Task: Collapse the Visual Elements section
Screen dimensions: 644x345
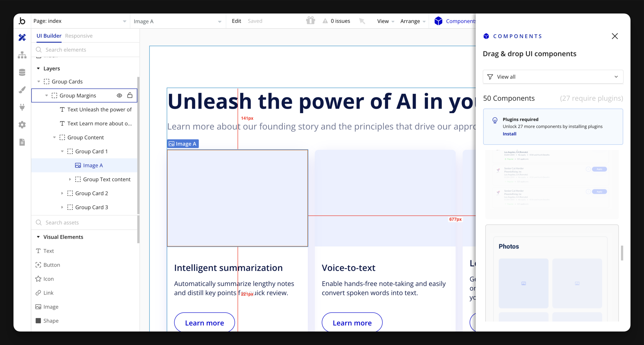Action: pos(38,237)
